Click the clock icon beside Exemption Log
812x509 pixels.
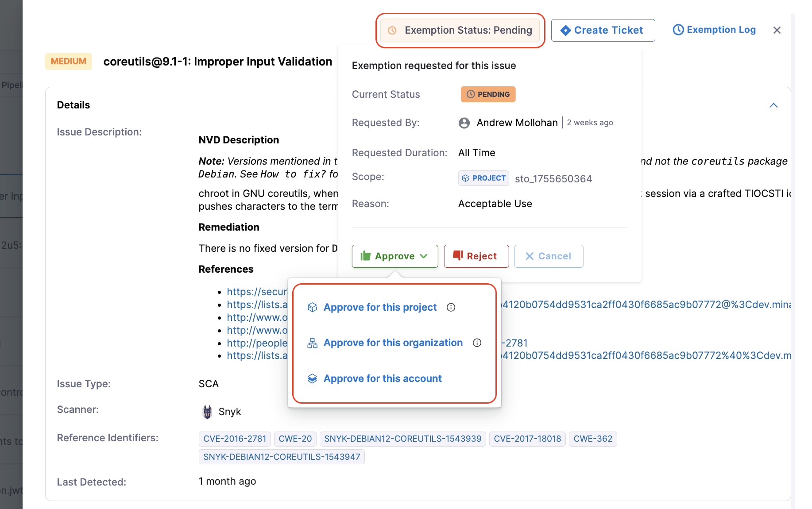point(678,30)
